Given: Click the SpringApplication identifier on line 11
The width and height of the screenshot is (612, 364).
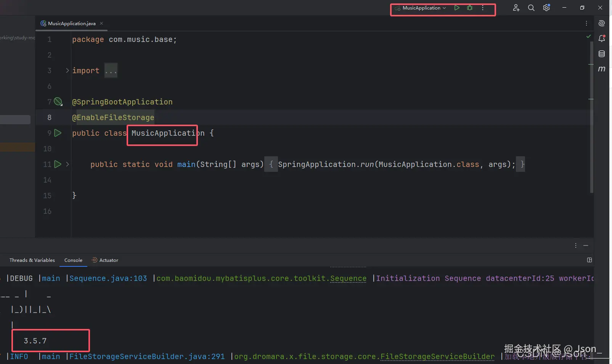Looking at the screenshot, I should 317,164.
